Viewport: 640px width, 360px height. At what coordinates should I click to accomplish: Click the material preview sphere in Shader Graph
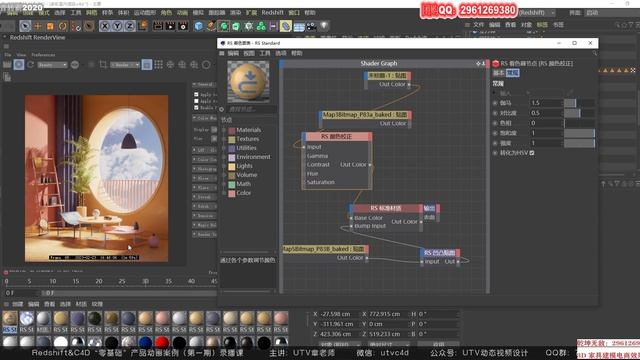[x=248, y=82]
